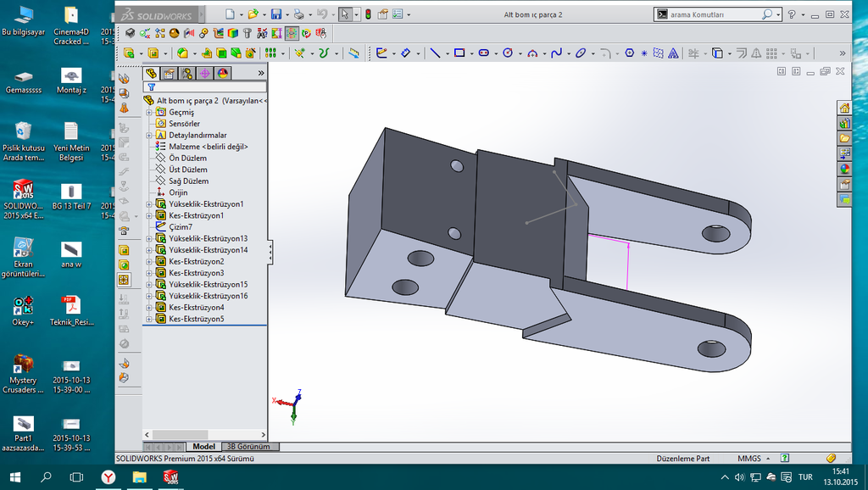Expand the Geçmiş folder in the tree
Viewport: 868px width, 490px height.
coord(149,113)
